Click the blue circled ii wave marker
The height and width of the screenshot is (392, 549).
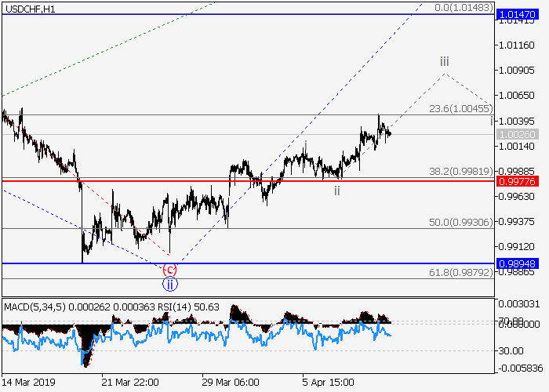[x=169, y=283]
